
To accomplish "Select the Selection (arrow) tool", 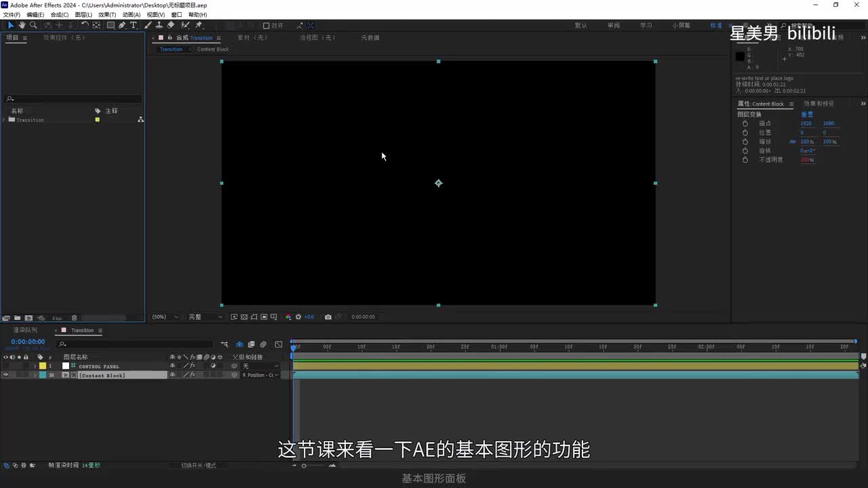I will [x=10, y=25].
